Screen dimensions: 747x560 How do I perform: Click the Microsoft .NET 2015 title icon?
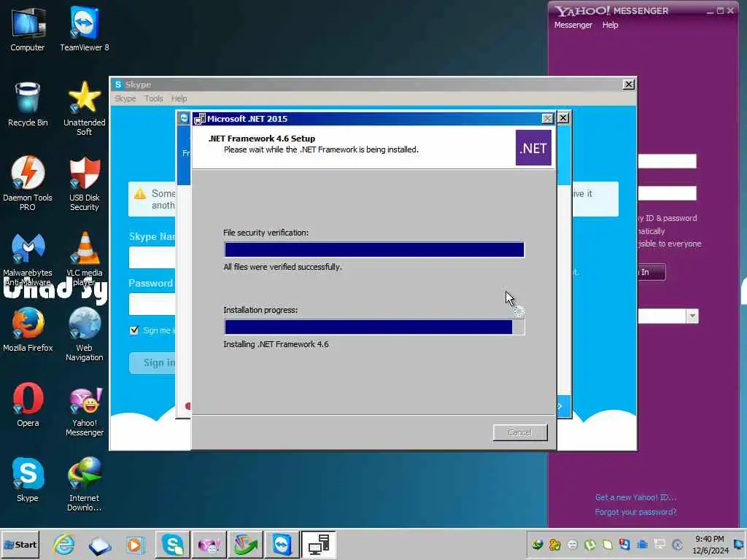(200, 119)
